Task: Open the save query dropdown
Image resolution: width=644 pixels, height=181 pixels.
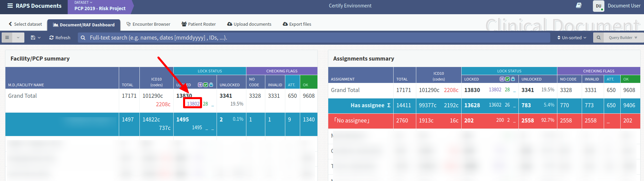Action: 36,38
